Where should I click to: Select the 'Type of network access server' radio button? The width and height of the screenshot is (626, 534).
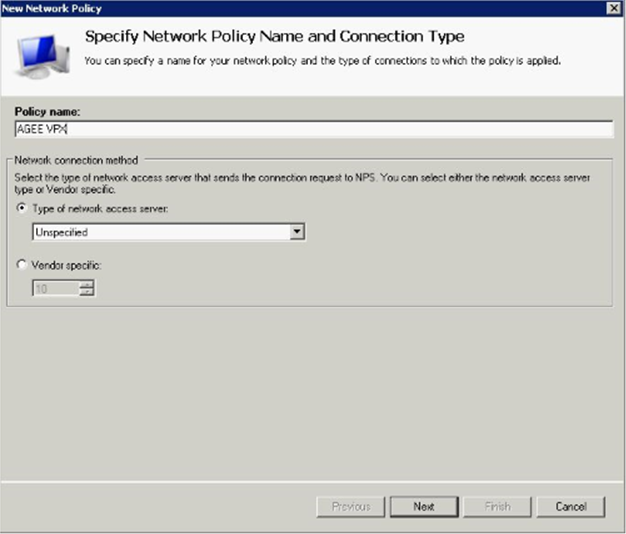(x=21, y=208)
